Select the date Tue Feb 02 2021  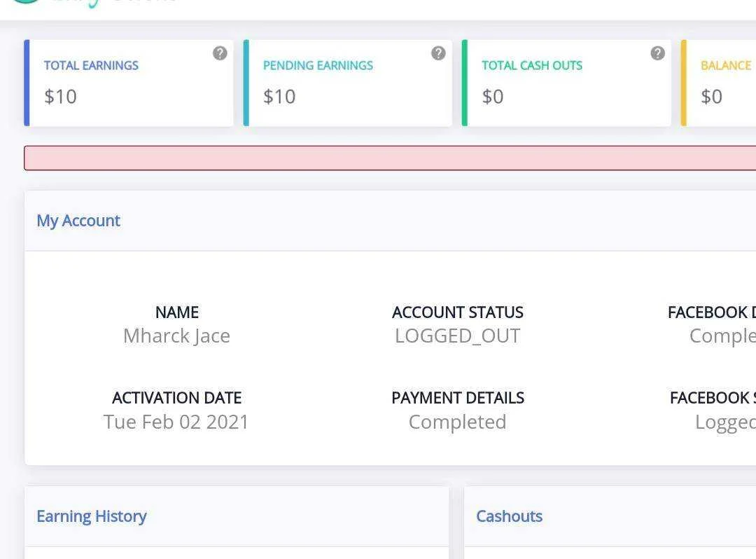pyautogui.click(x=176, y=422)
